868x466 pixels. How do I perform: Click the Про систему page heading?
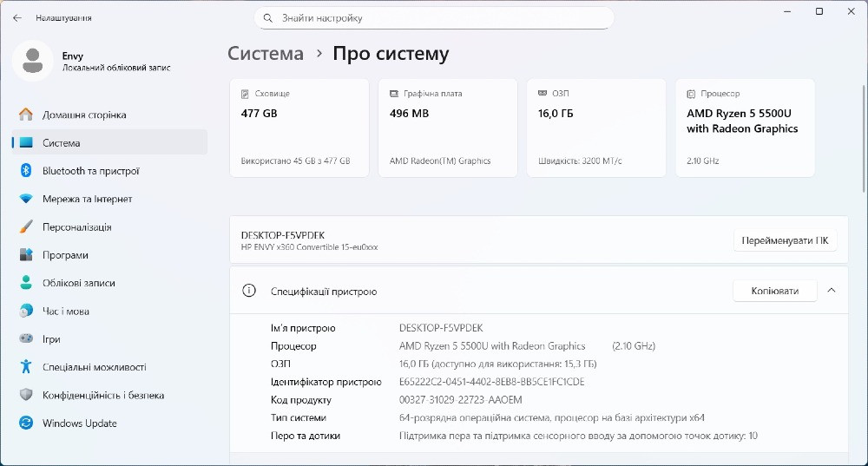click(391, 54)
